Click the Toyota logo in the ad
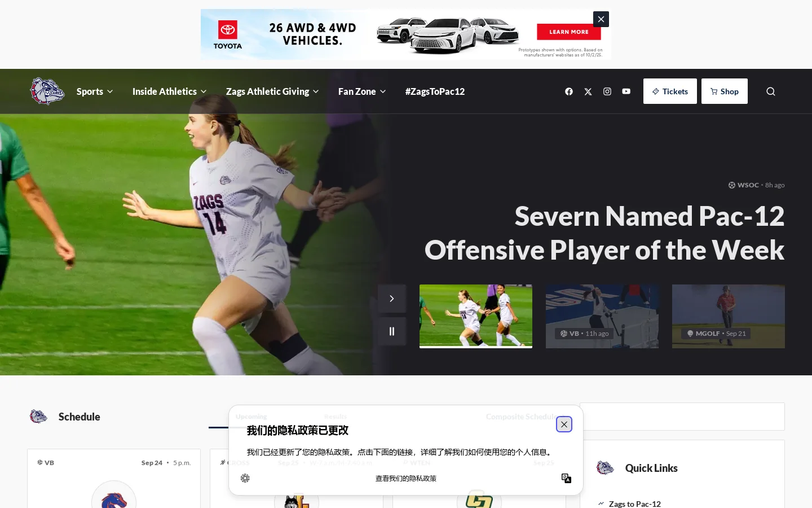 [228, 34]
